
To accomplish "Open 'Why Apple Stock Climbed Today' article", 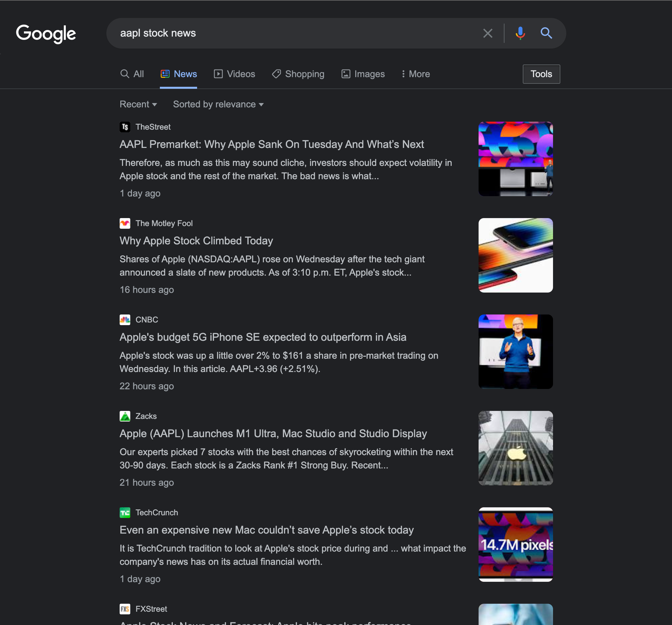I will coord(196,241).
